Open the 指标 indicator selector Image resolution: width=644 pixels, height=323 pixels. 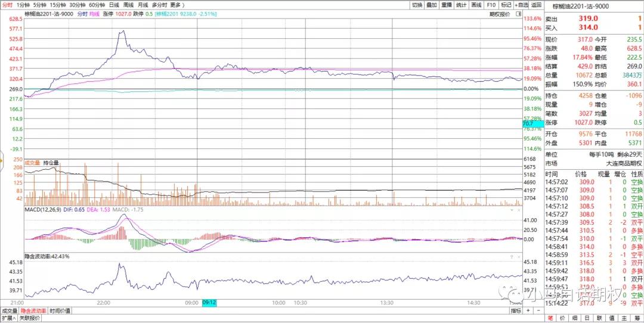(515, 310)
